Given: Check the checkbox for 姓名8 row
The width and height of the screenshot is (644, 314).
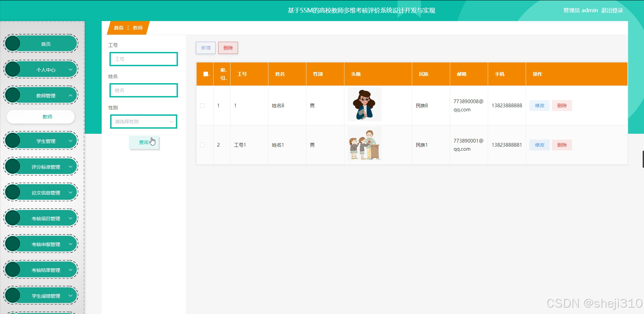Looking at the screenshot, I should (x=202, y=106).
